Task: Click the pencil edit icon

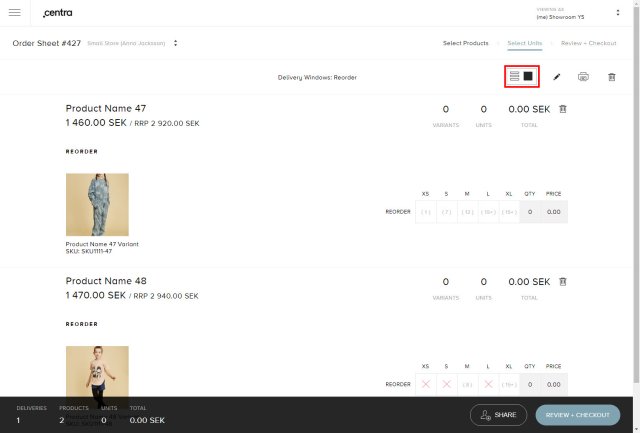Action: point(557,76)
